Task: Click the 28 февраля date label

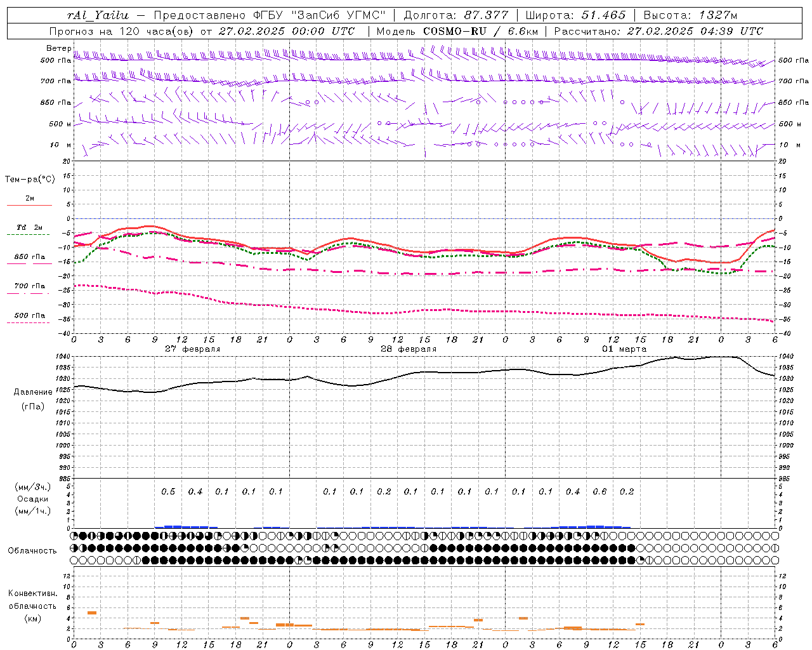Action: pos(409,349)
